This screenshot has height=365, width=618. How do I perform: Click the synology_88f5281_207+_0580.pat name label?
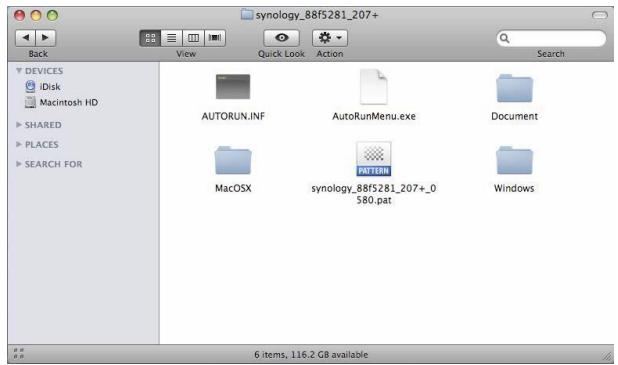[x=374, y=194]
